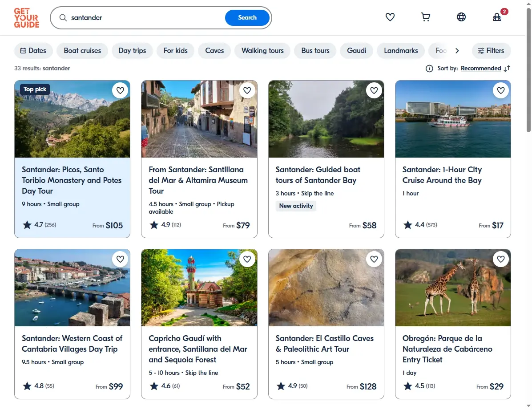This screenshot has width=532, height=410.
Task: Open the Dates picker chip
Action: coord(33,51)
